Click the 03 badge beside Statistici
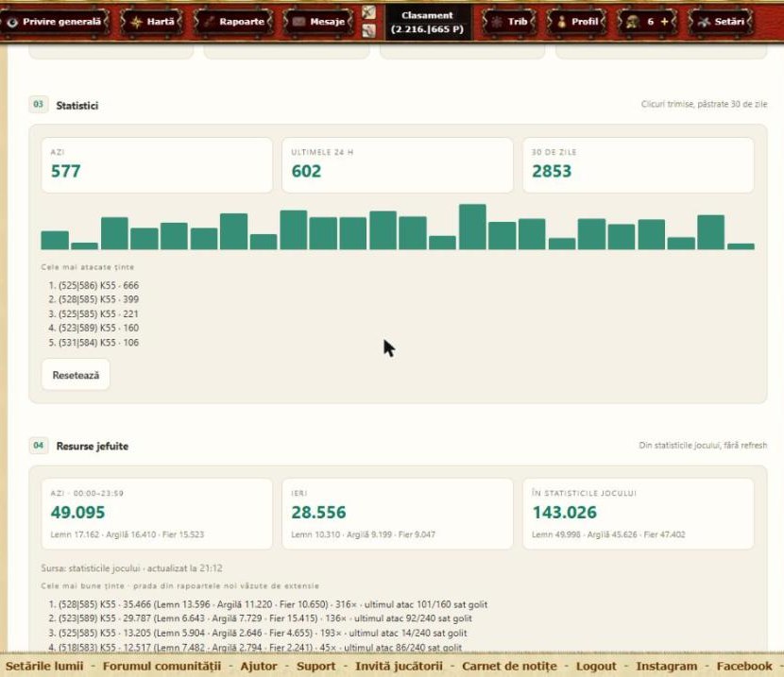This screenshot has height=677, width=784. [x=39, y=105]
